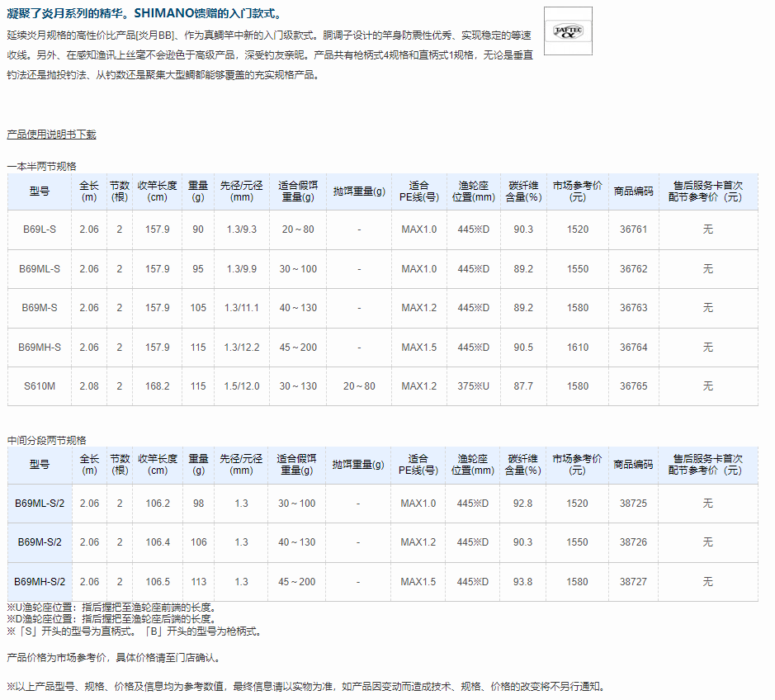This screenshot has height=700, width=775.
Task: Click product code 38725
Action: (x=633, y=504)
